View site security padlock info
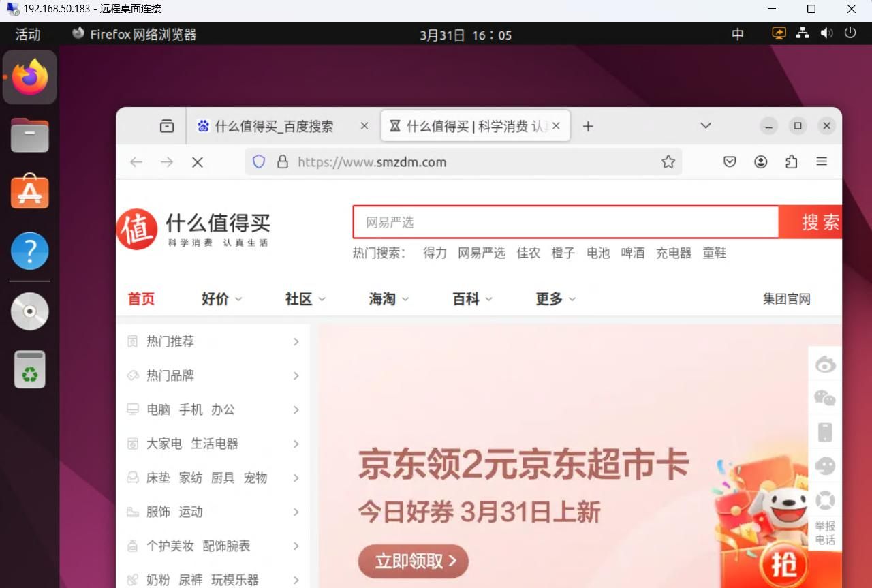Screen dimensions: 872x588 283,162
